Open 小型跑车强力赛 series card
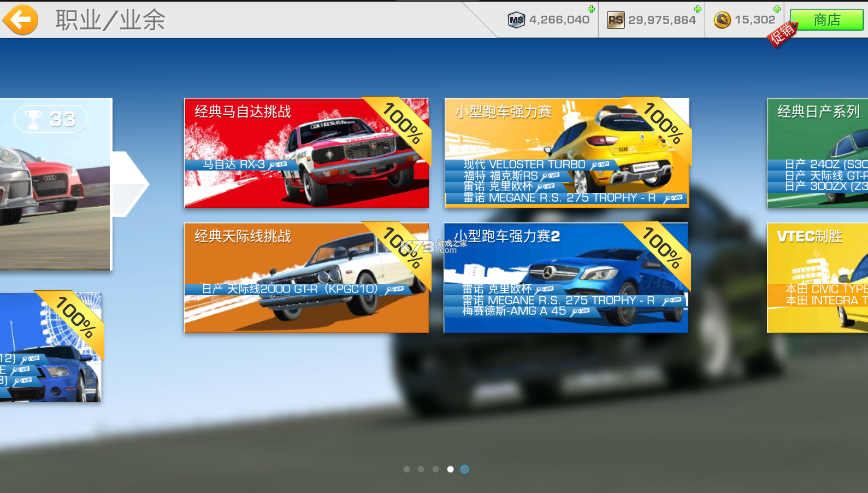This screenshot has width=868, height=493. tap(566, 153)
